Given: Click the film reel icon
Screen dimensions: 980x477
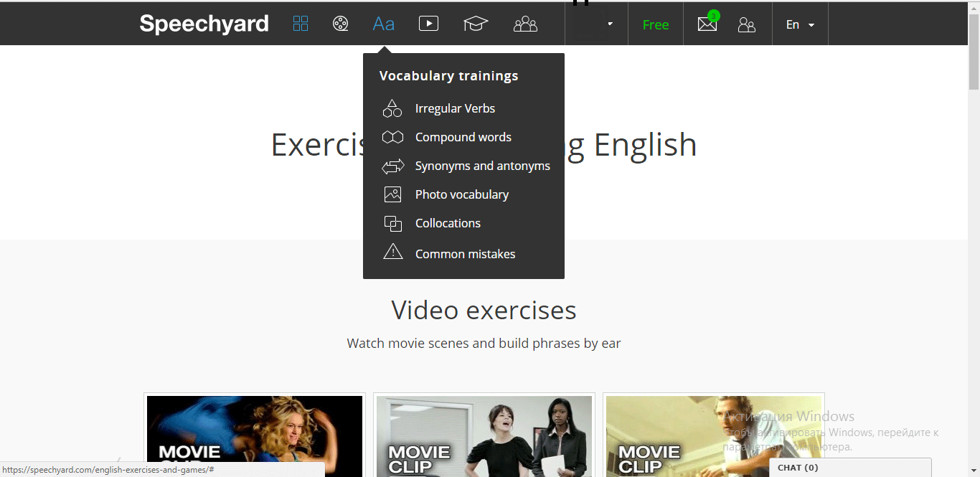Looking at the screenshot, I should click(341, 24).
